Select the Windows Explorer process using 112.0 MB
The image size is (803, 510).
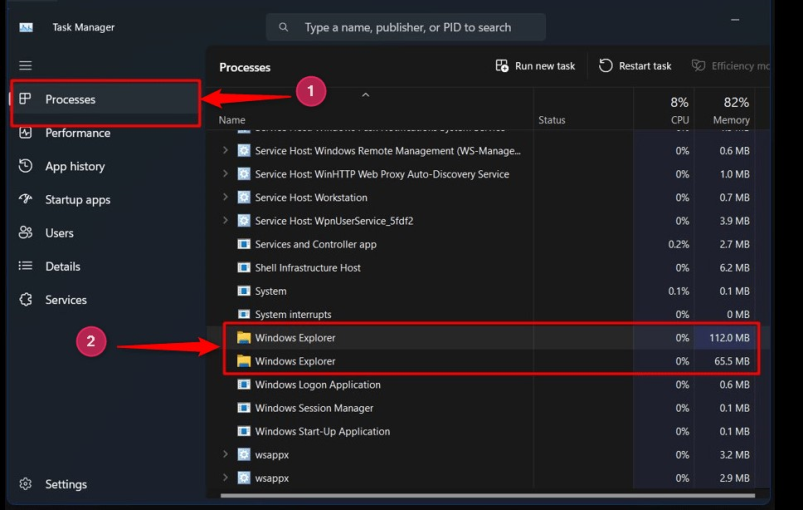(x=295, y=338)
